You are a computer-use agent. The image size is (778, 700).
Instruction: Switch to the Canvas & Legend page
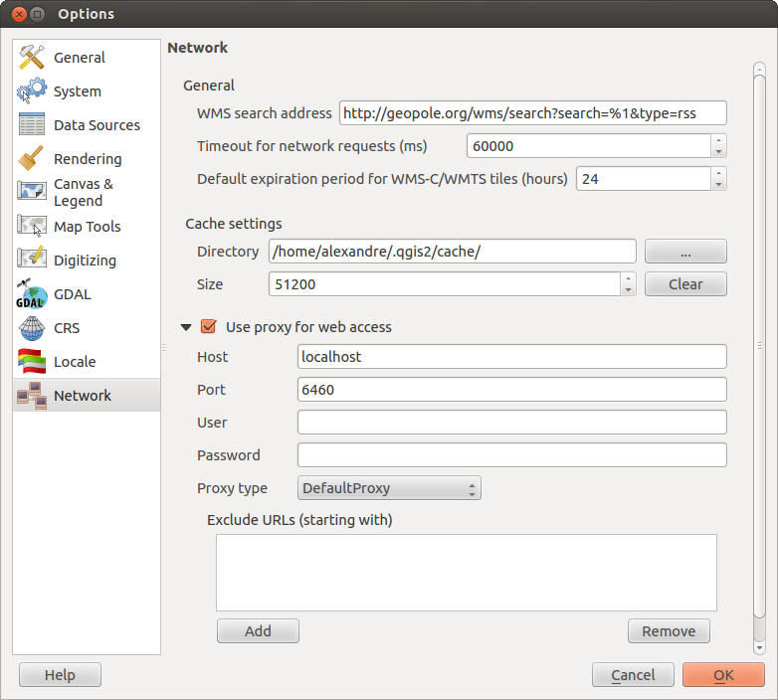pos(84,192)
